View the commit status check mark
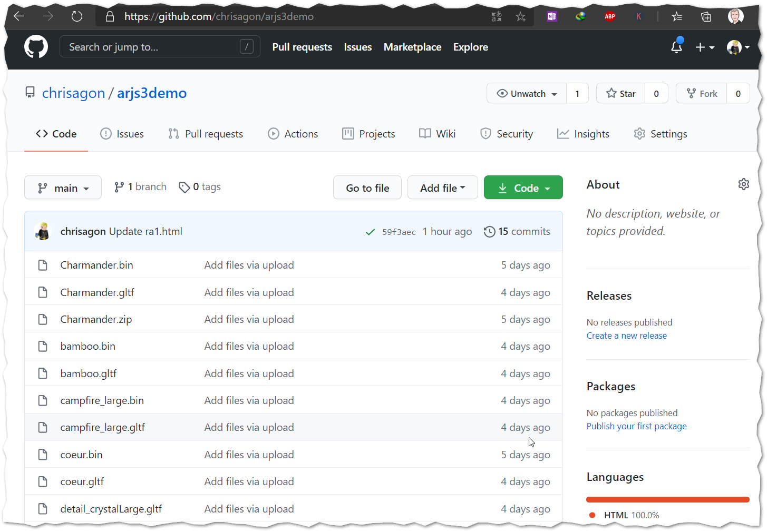Screen dimensions: 767x532 (370, 232)
